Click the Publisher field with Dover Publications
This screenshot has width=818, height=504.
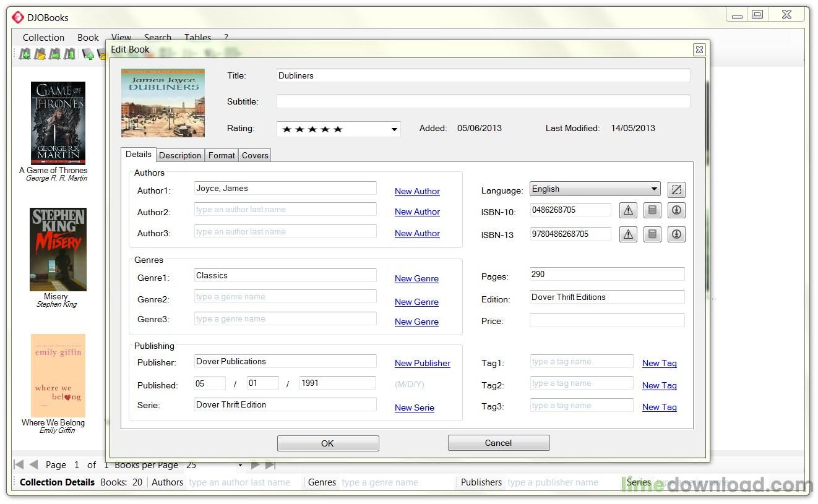point(285,361)
